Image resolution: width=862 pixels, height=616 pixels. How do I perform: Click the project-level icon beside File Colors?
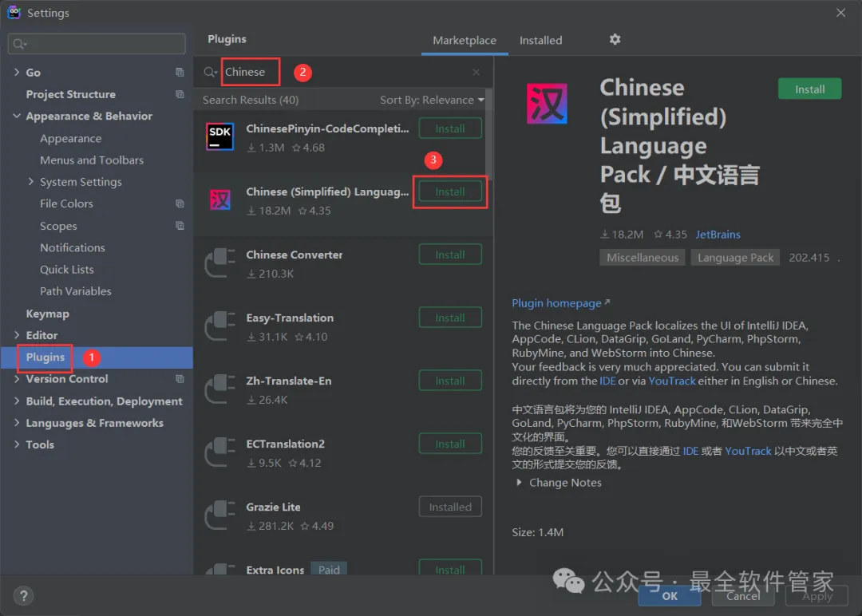click(x=180, y=203)
